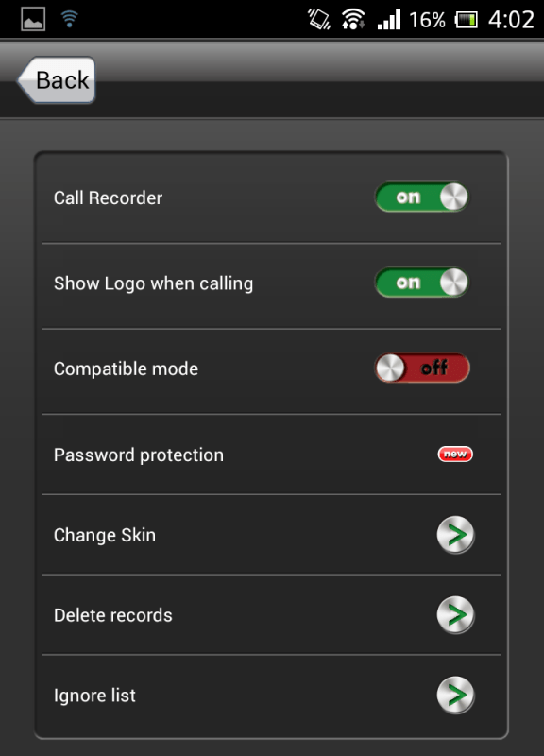Select the Change Skin label
The height and width of the screenshot is (756, 544).
pos(105,535)
